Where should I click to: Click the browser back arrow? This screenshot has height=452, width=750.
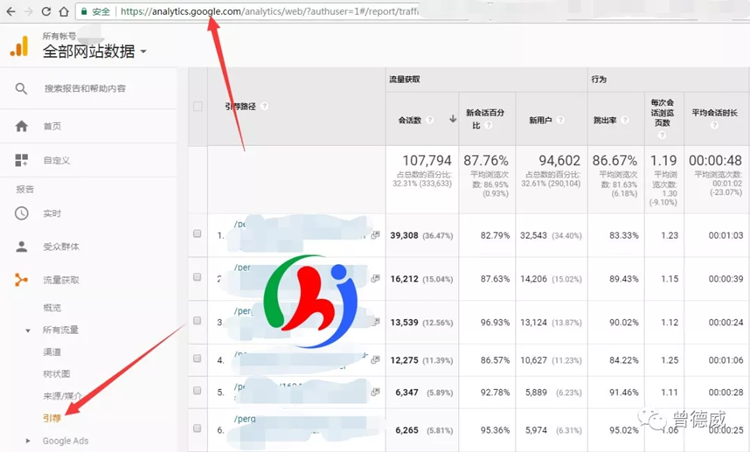pyautogui.click(x=11, y=11)
